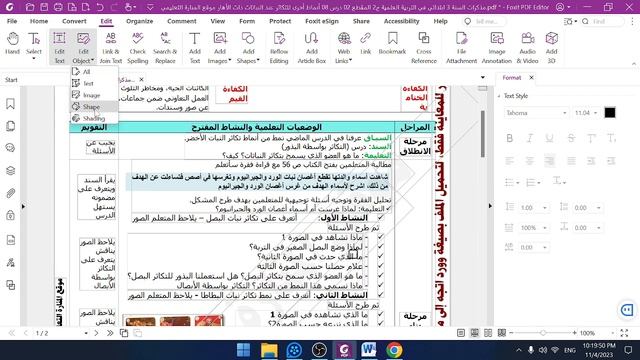Open Link & Join Text tool

pos(111,48)
